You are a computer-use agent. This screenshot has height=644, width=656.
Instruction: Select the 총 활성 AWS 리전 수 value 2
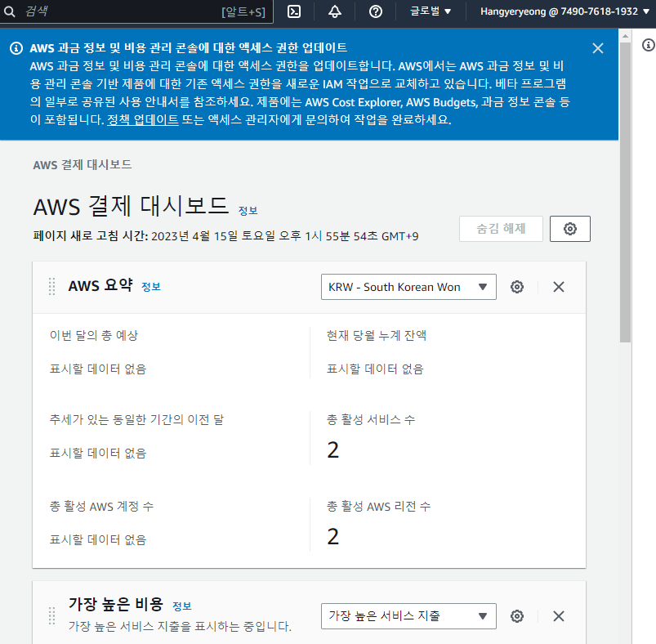pos(332,537)
